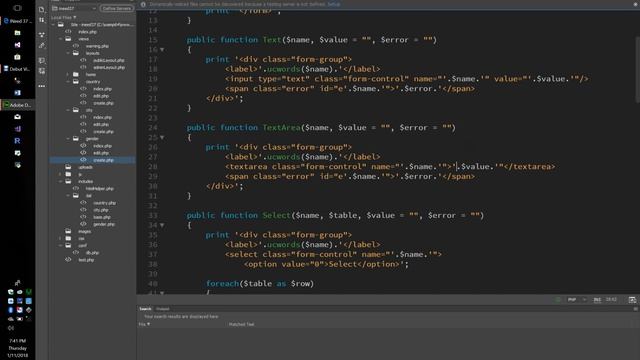Screen dimensions: 640x360
Task: Click the 28:82 line position indicator
Action: pos(611,300)
